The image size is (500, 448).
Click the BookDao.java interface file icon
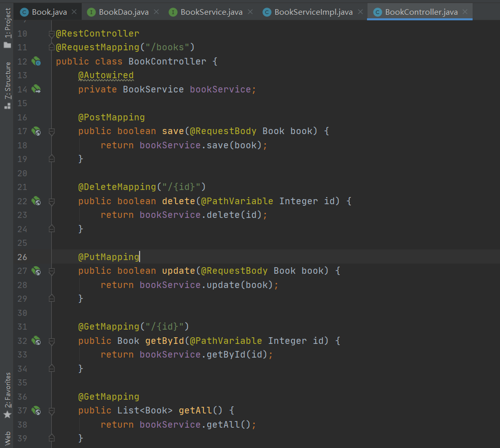[x=91, y=12]
